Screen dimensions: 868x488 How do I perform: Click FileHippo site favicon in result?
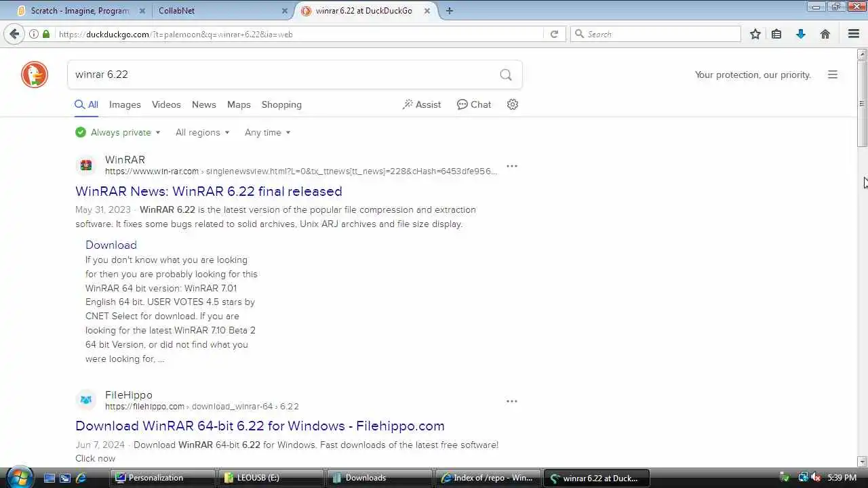[x=86, y=400]
